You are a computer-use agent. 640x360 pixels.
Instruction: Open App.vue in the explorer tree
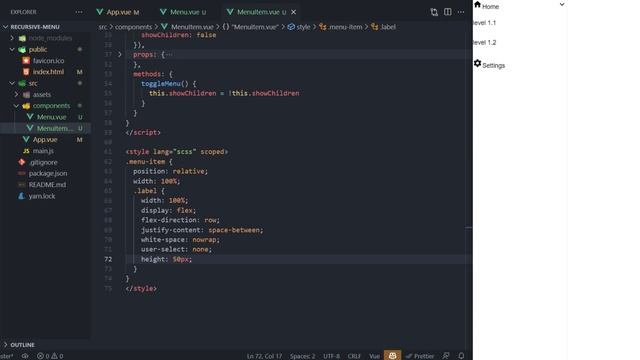[x=45, y=140]
